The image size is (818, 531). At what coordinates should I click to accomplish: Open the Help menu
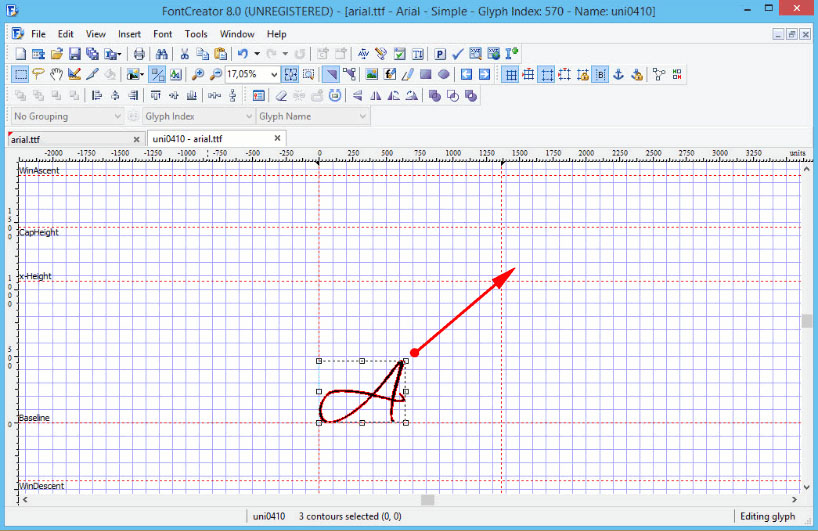(x=276, y=34)
